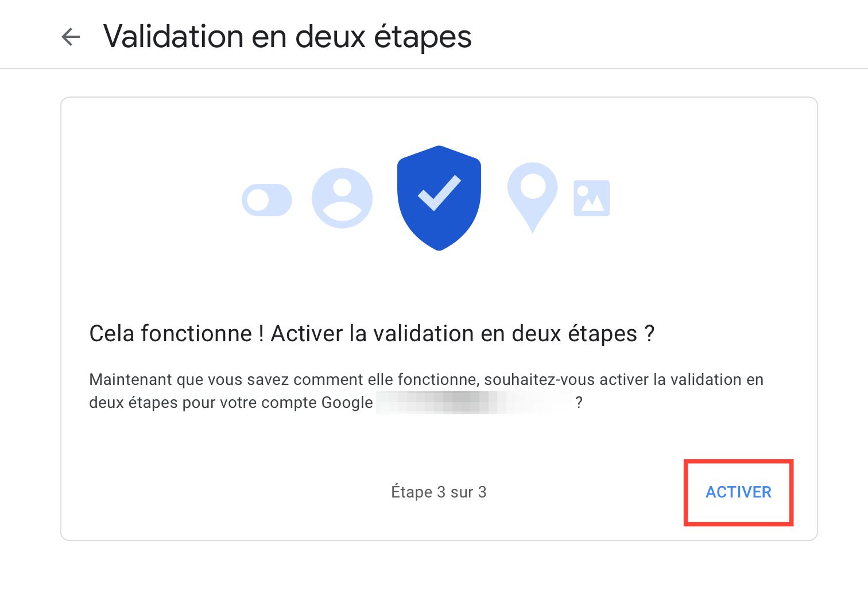The height and width of the screenshot is (594, 868).
Task: Click the person avatar illustration icon
Action: pyautogui.click(x=342, y=198)
